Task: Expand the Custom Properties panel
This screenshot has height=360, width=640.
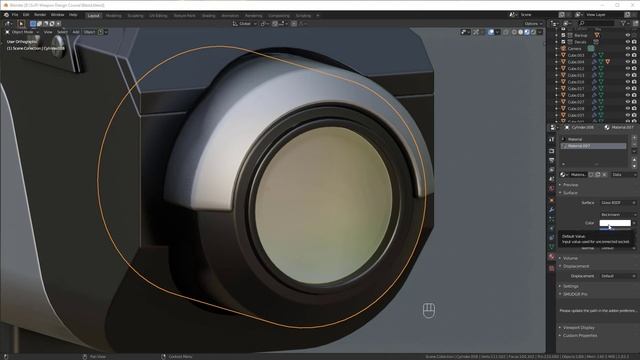Action: (x=579, y=336)
